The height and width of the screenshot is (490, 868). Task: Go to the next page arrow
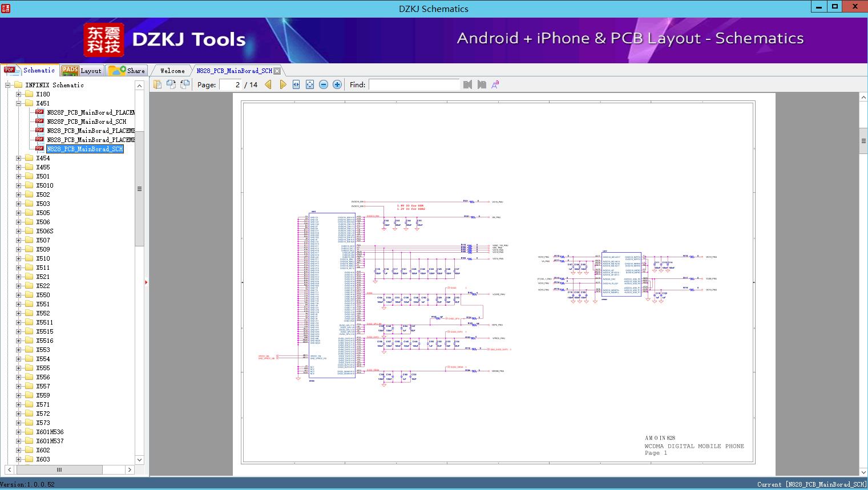point(282,84)
